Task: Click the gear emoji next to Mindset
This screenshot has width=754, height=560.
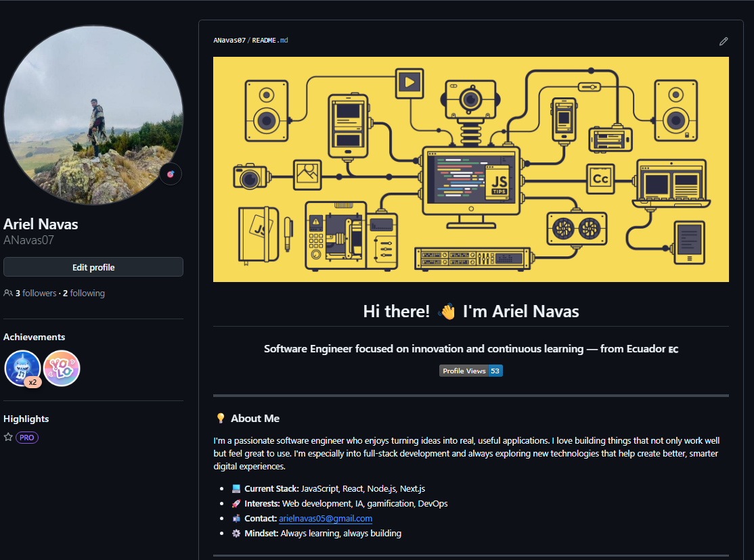Action: point(236,534)
